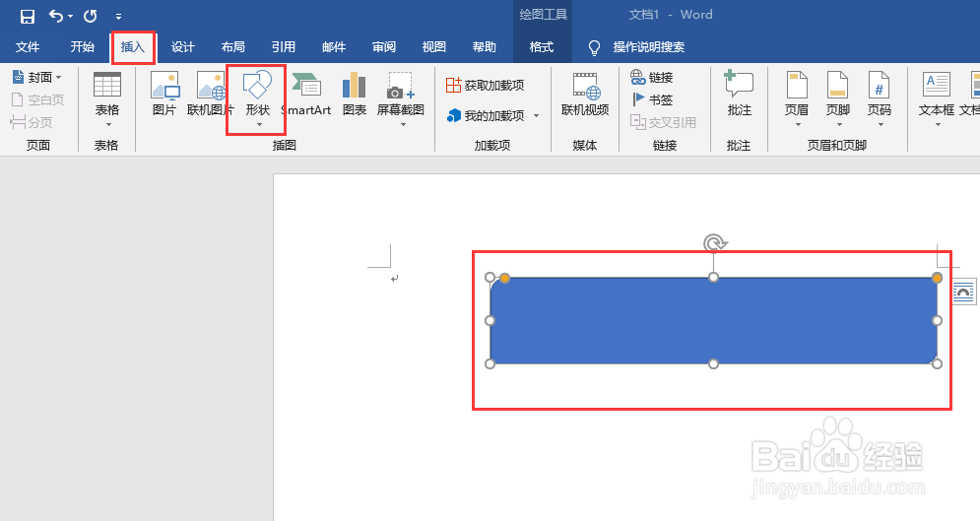Add a comment with 批注
980x521 pixels.
click(739, 94)
